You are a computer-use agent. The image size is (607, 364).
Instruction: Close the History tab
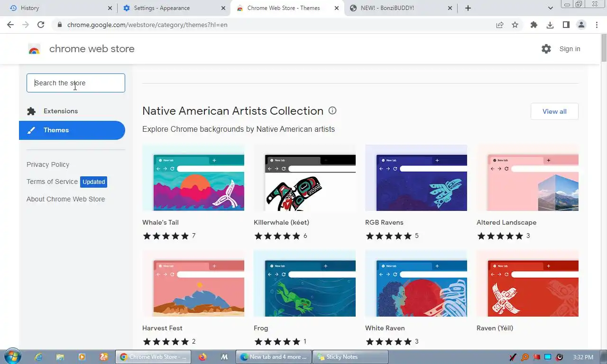110,8
